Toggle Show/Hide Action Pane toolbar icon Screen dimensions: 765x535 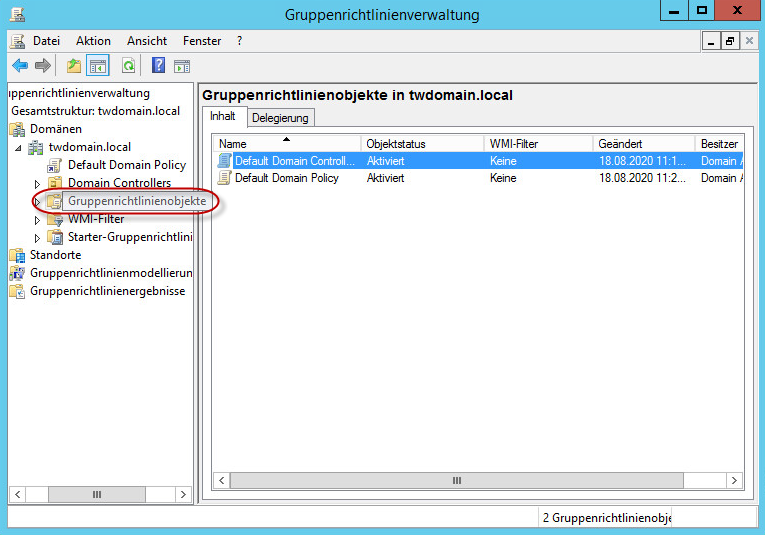click(x=182, y=66)
